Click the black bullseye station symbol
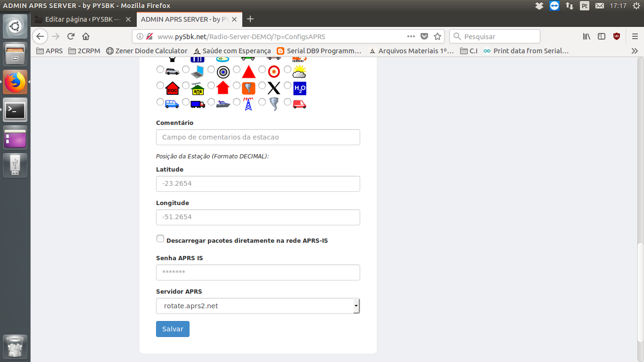Image resolution: width=644 pixels, height=362 pixels. [x=223, y=72]
